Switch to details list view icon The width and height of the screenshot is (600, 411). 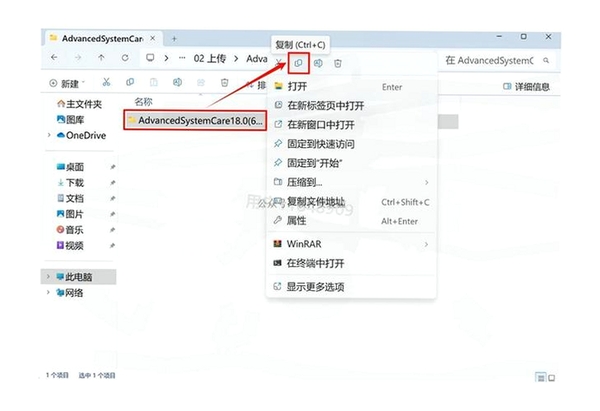[541, 378]
